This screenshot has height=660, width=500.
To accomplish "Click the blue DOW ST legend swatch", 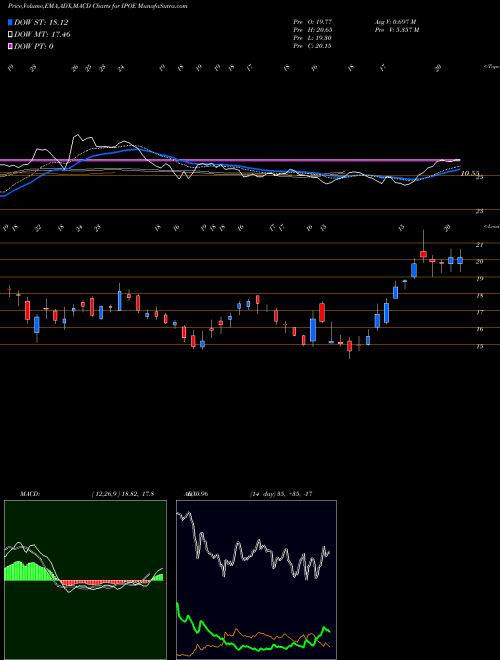I will click(x=11, y=22).
